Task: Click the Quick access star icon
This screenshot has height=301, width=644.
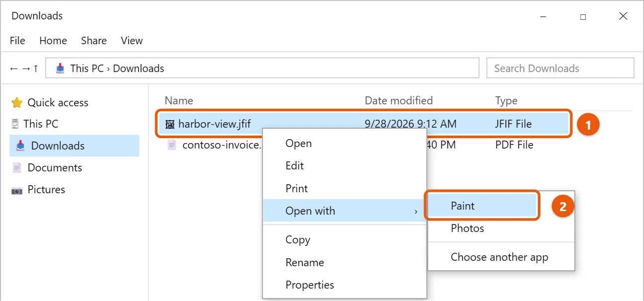Action: click(x=17, y=103)
